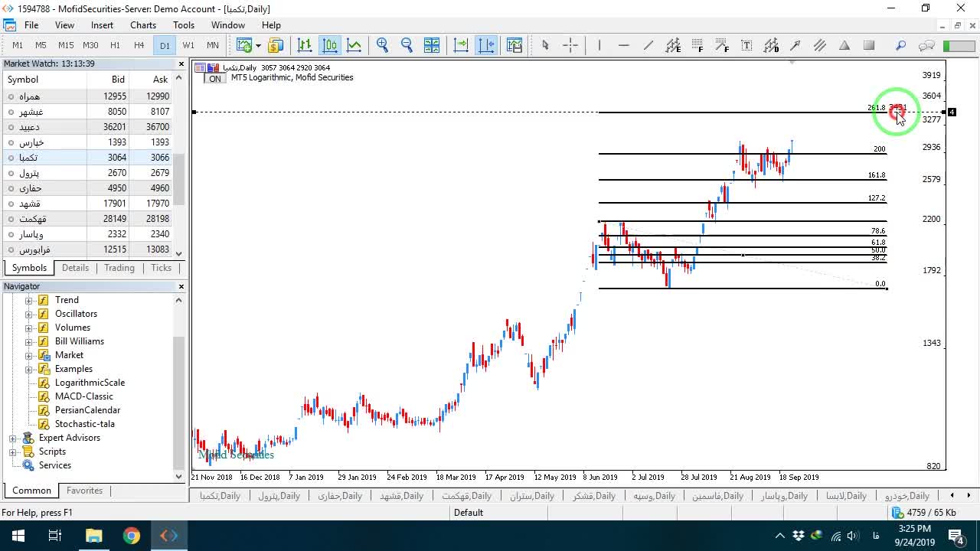Switch chart to candlestick mode

329,45
